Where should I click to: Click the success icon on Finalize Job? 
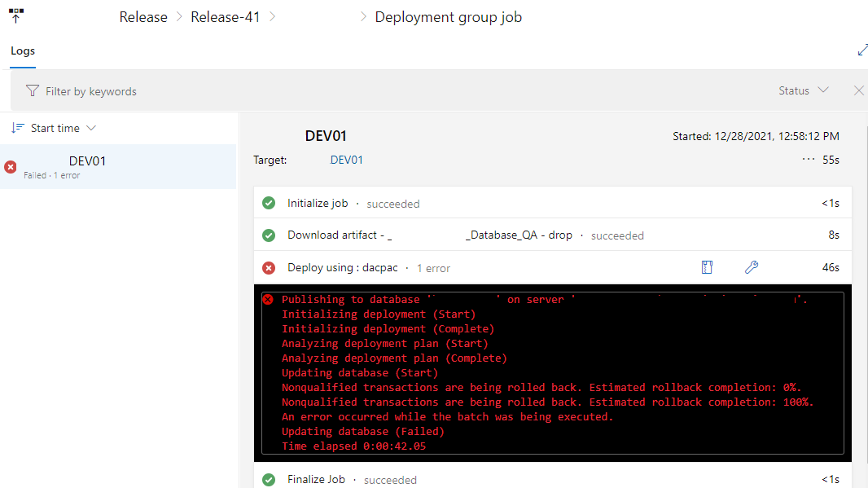click(x=269, y=479)
